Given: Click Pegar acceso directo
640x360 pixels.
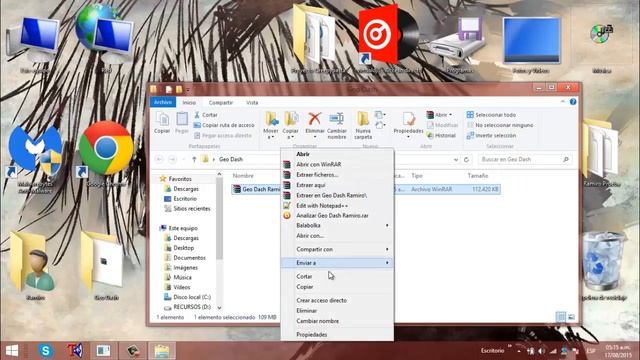Looking at the screenshot, I should [223, 136].
